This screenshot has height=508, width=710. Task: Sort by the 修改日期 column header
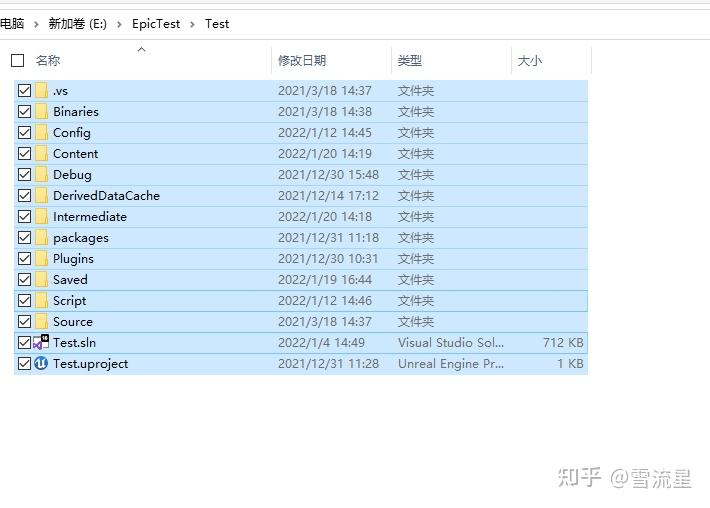[x=302, y=60]
